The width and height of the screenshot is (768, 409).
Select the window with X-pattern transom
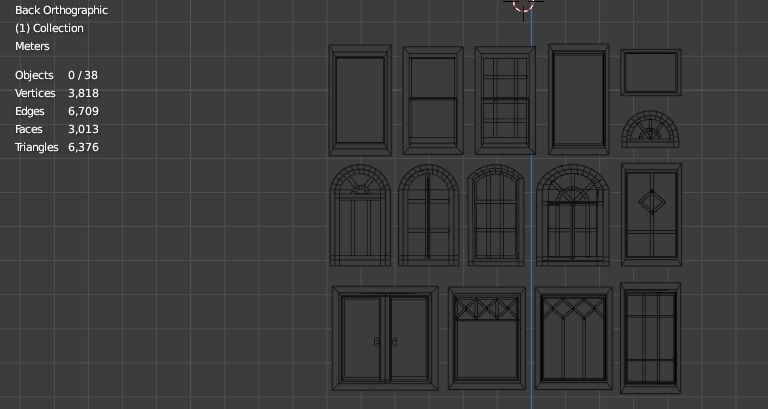click(x=487, y=338)
